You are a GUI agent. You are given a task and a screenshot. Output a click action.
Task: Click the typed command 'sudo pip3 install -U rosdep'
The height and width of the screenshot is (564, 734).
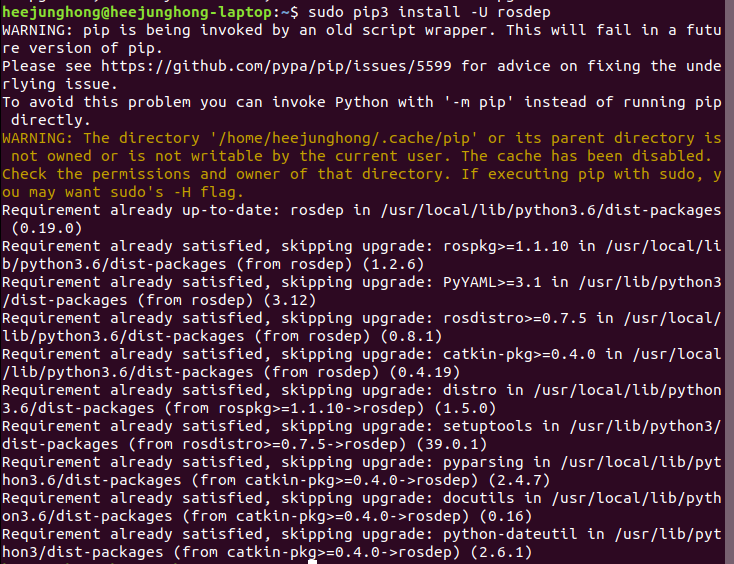point(429,12)
